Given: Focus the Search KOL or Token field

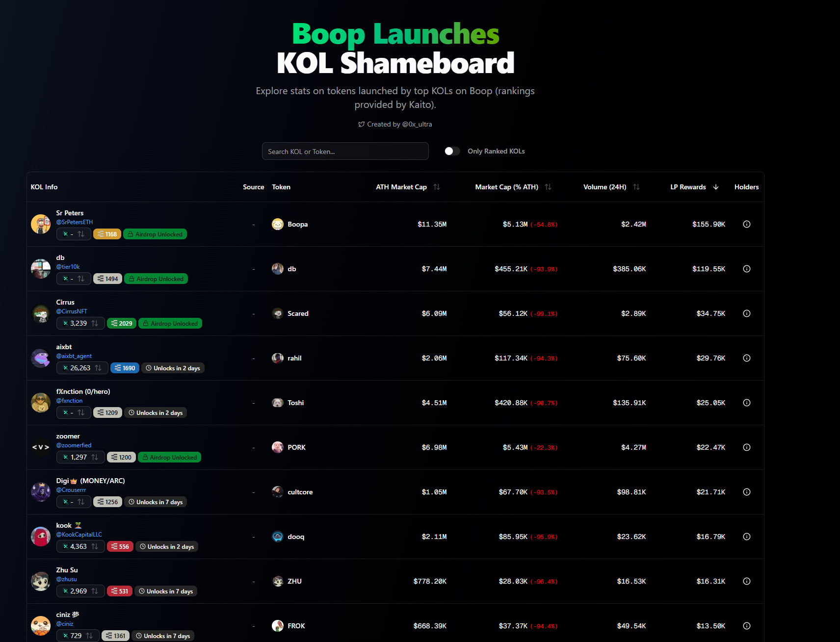Looking at the screenshot, I should click(x=345, y=151).
